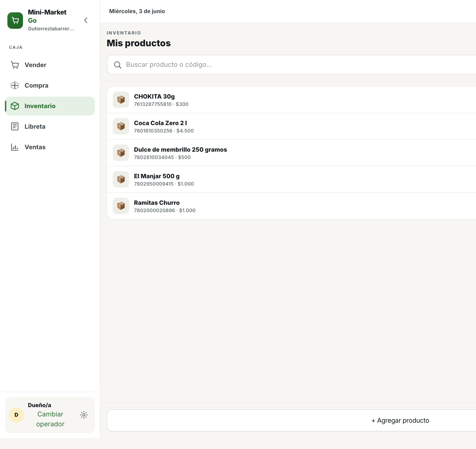Click the Ventas bar chart icon
The height and width of the screenshot is (449, 476).
click(15, 147)
